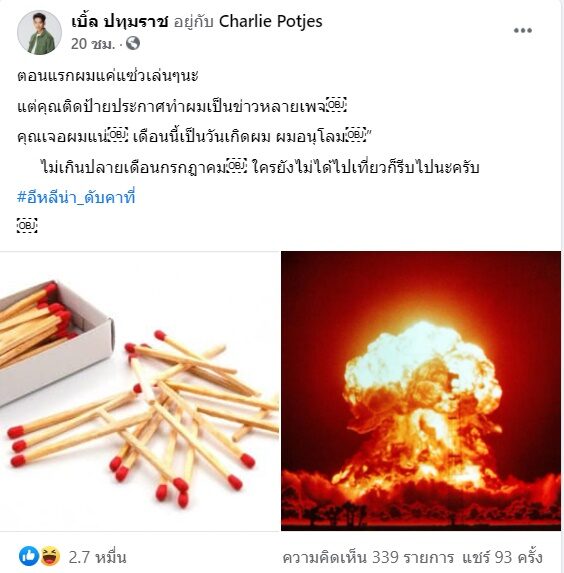
Task: Click the poster's profile picture
Action: [39, 32]
